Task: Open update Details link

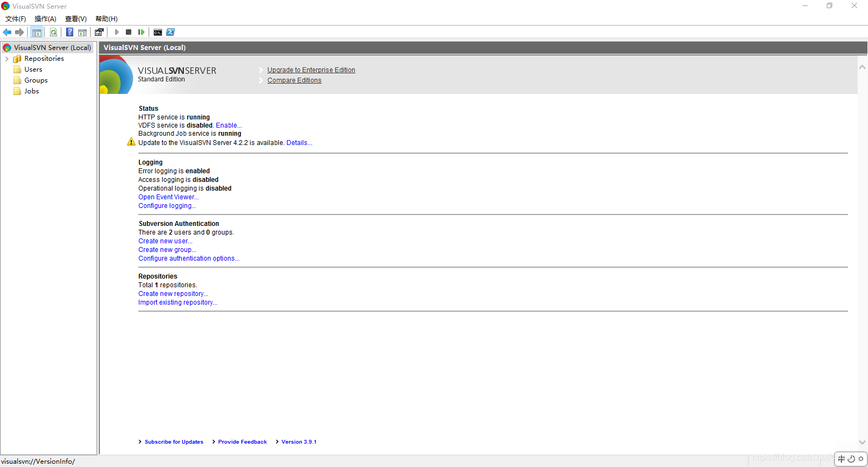Action: [299, 143]
